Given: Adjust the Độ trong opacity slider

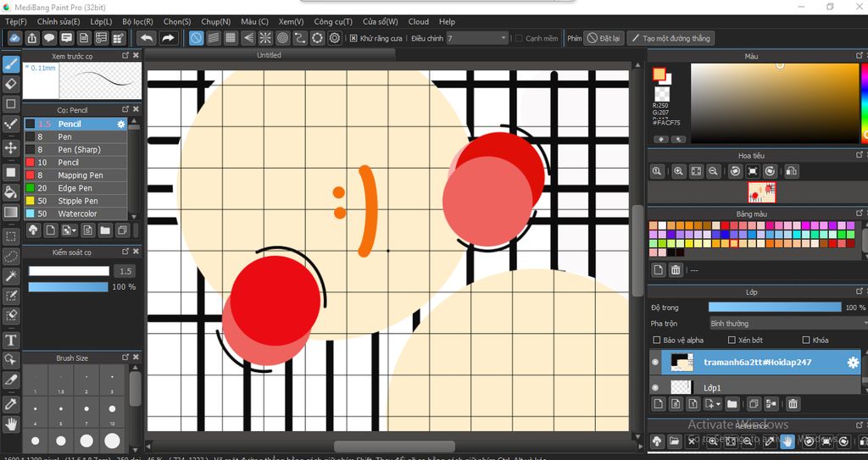Looking at the screenshot, I should click(775, 308).
